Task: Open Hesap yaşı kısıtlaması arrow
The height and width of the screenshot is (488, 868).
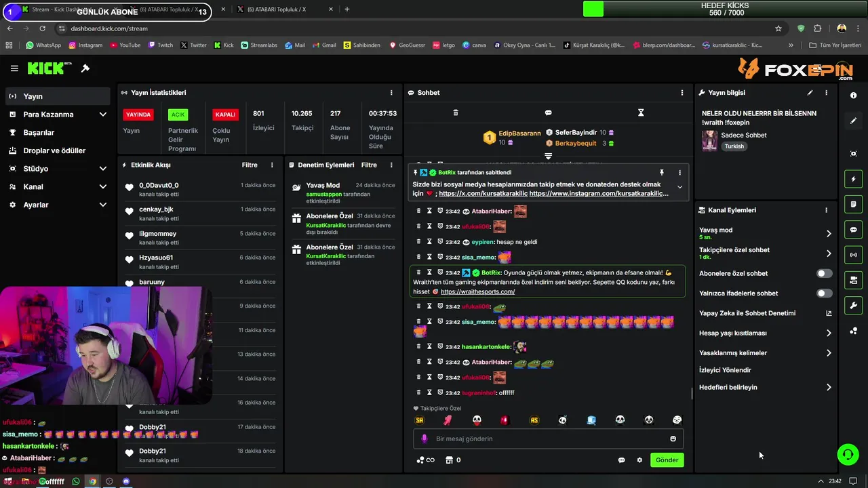Action: coord(828,333)
